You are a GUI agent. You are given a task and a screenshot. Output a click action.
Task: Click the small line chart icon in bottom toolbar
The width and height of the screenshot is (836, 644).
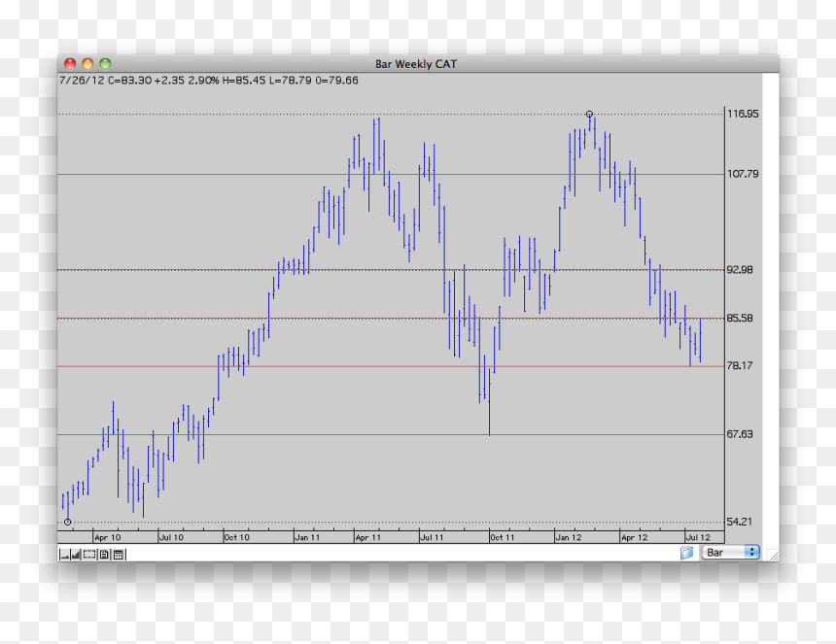(64, 555)
